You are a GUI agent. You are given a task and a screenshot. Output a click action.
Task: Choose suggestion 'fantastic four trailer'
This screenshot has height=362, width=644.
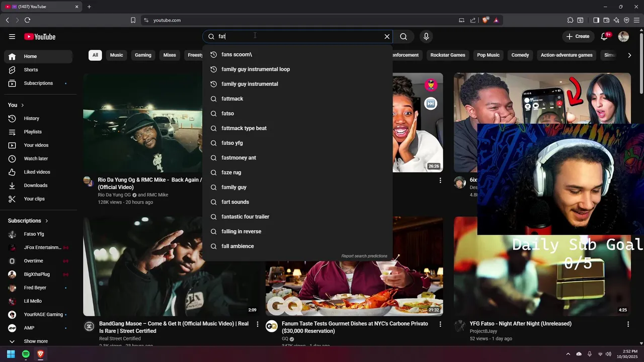click(x=297, y=217)
